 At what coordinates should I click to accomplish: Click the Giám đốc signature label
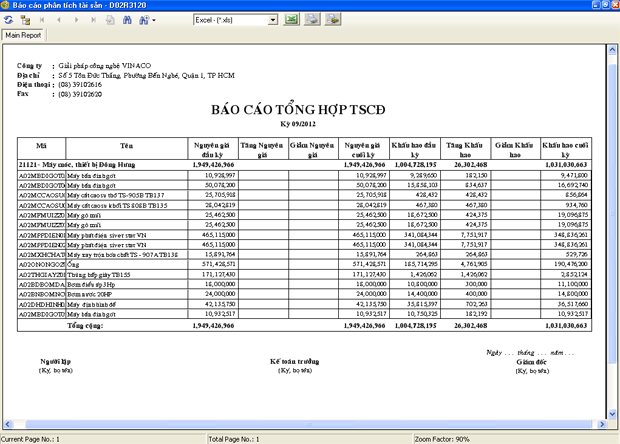click(x=531, y=362)
